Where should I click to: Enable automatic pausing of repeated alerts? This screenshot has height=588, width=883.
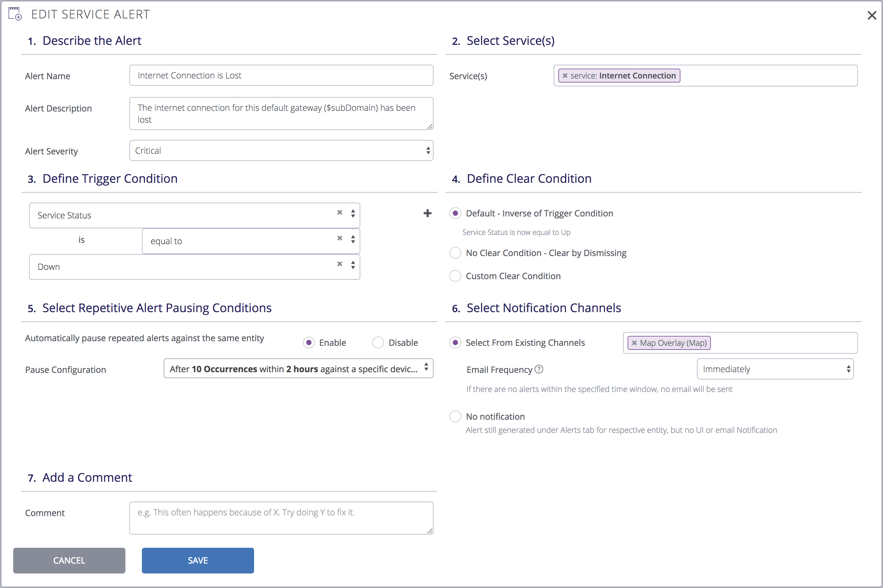[308, 343]
